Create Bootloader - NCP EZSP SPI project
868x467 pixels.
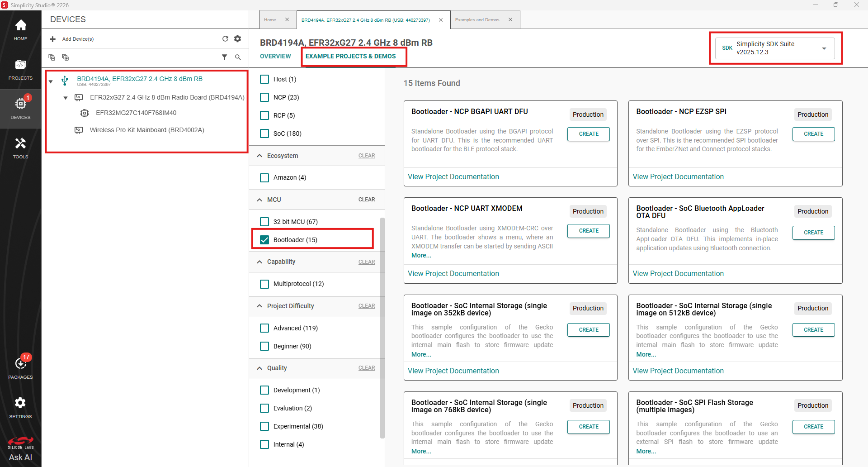813,134
